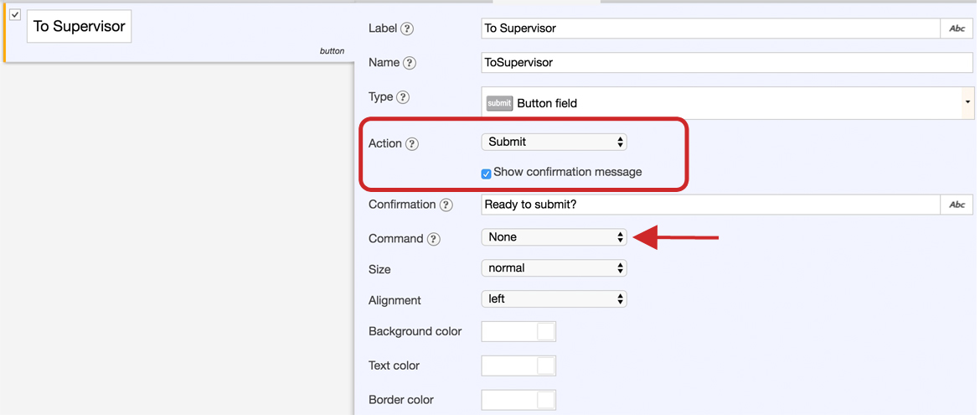Toggle the checkbox beside To Supervisor button
Viewport: 980px width, 415px height.
[x=15, y=15]
